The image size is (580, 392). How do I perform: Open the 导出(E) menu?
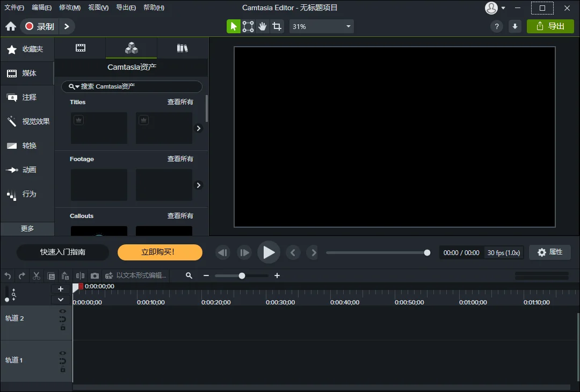(x=126, y=8)
